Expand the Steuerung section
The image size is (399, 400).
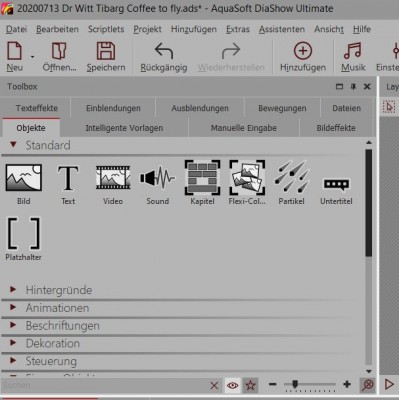[13, 360]
